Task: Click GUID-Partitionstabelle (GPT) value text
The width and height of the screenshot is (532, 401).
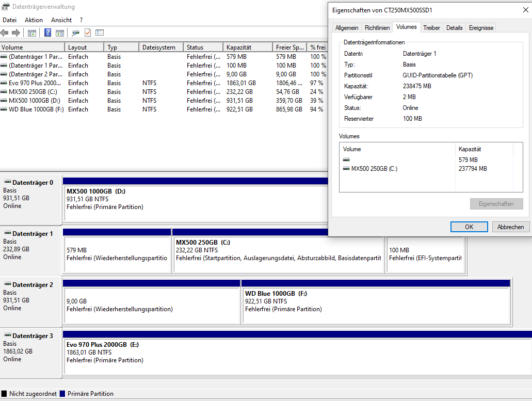Action: [x=438, y=75]
